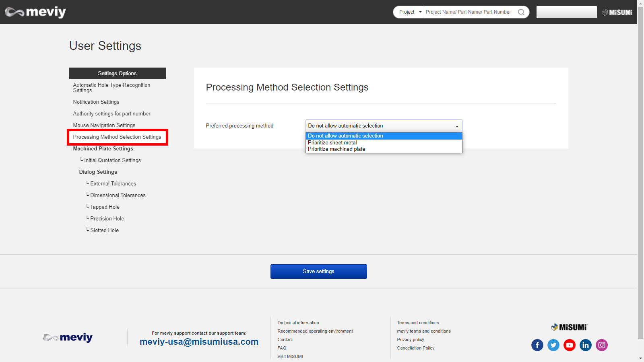Screen dimensions: 644x362
Task: Select Do not allow automatic selection option
Action: (x=384, y=136)
